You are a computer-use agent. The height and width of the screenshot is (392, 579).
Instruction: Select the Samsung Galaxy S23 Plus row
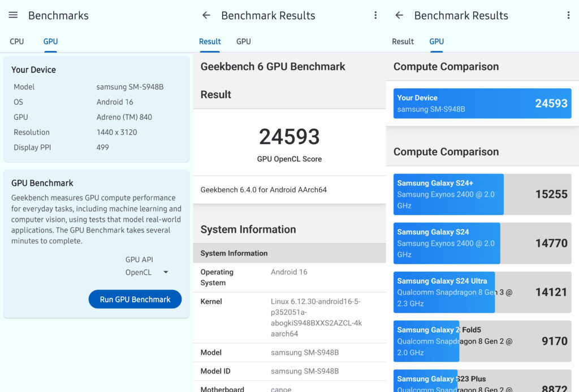[x=482, y=381]
